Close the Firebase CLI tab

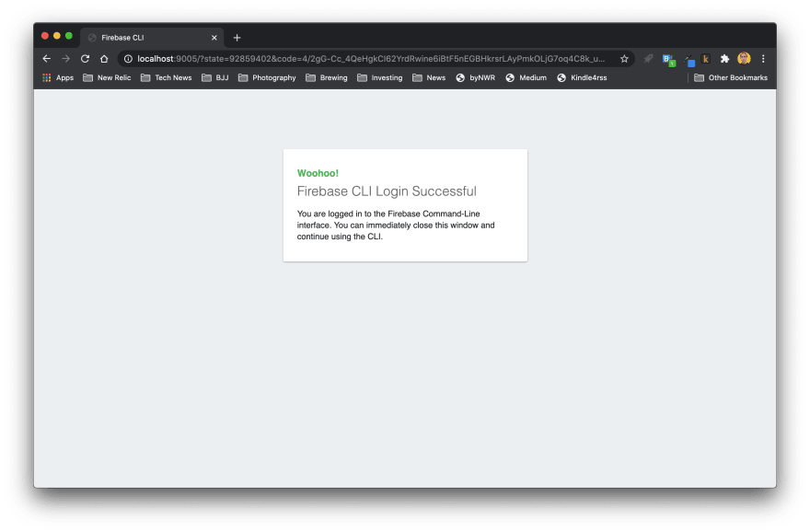click(214, 38)
